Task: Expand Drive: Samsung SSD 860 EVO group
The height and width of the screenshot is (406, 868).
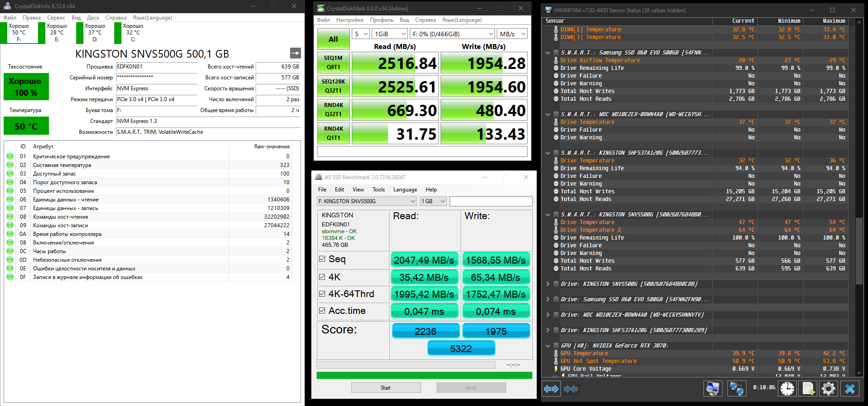Action: point(548,299)
